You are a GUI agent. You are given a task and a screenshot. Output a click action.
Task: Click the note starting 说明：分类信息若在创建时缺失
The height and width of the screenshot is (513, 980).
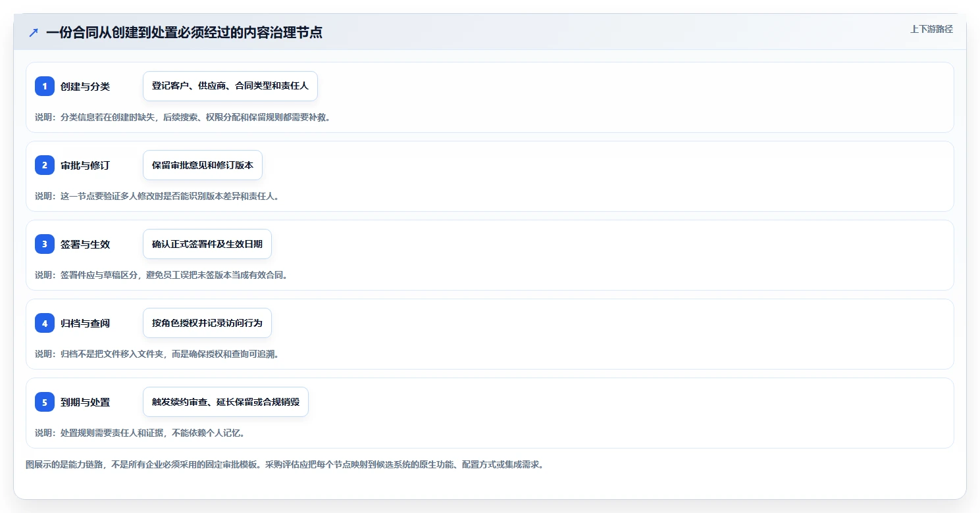(182, 117)
